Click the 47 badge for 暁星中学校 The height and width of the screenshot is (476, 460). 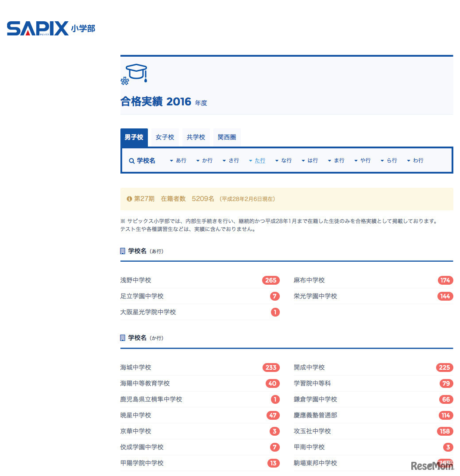click(273, 415)
